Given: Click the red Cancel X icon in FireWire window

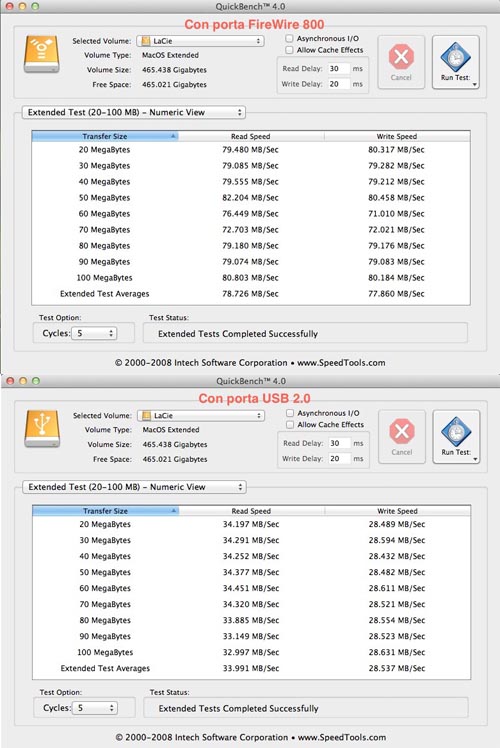Looking at the screenshot, I should click(x=401, y=57).
